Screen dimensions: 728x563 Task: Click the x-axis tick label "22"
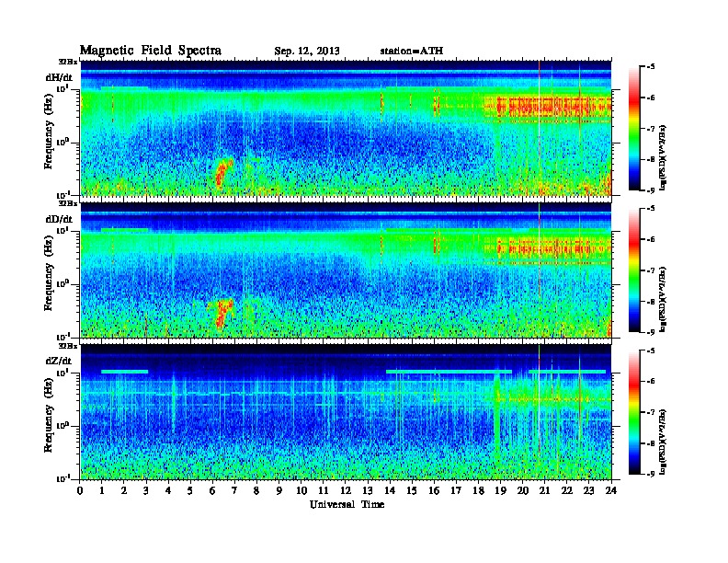567,491
